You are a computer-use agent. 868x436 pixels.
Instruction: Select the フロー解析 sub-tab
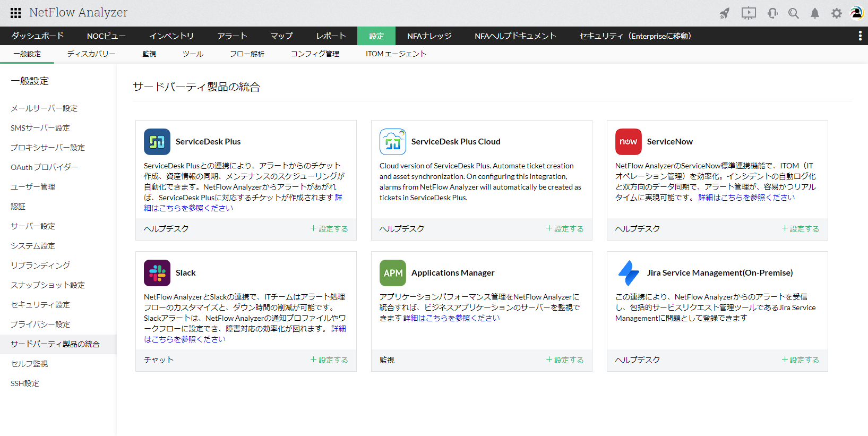tap(247, 54)
